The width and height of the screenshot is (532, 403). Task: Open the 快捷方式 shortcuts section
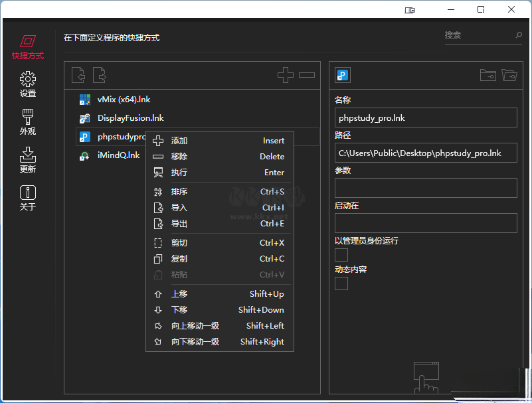click(x=28, y=47)
